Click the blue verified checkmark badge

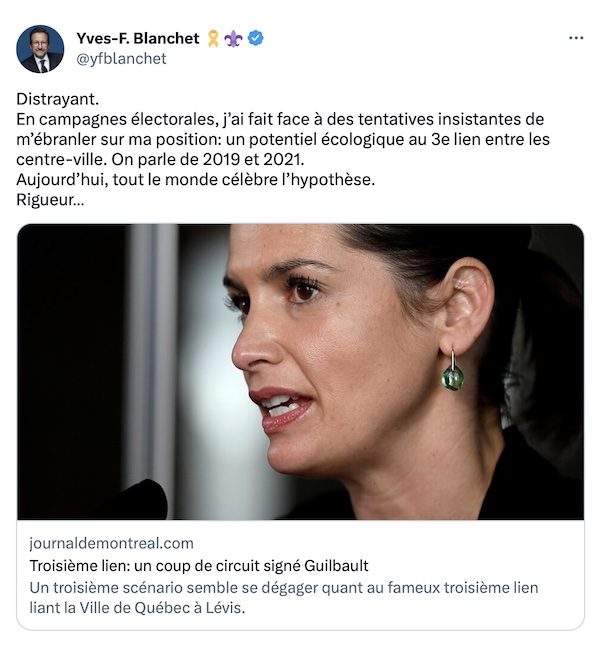(256, 38)
